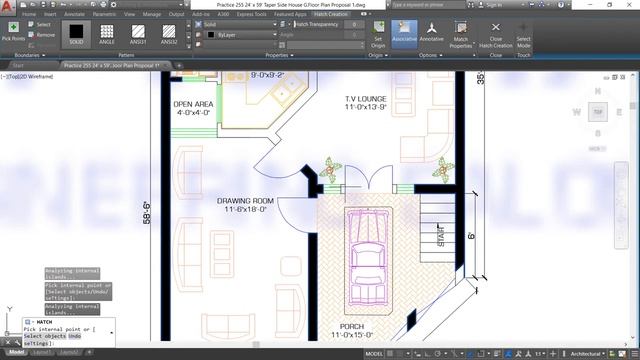640x360 pixels.
Task: Expand the Origin panel
Action: coord(378,55)
